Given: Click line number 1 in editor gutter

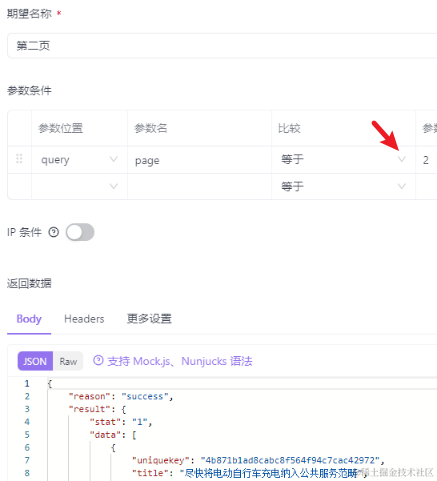Looking at the screenshot, I should [x=27, y=383].
